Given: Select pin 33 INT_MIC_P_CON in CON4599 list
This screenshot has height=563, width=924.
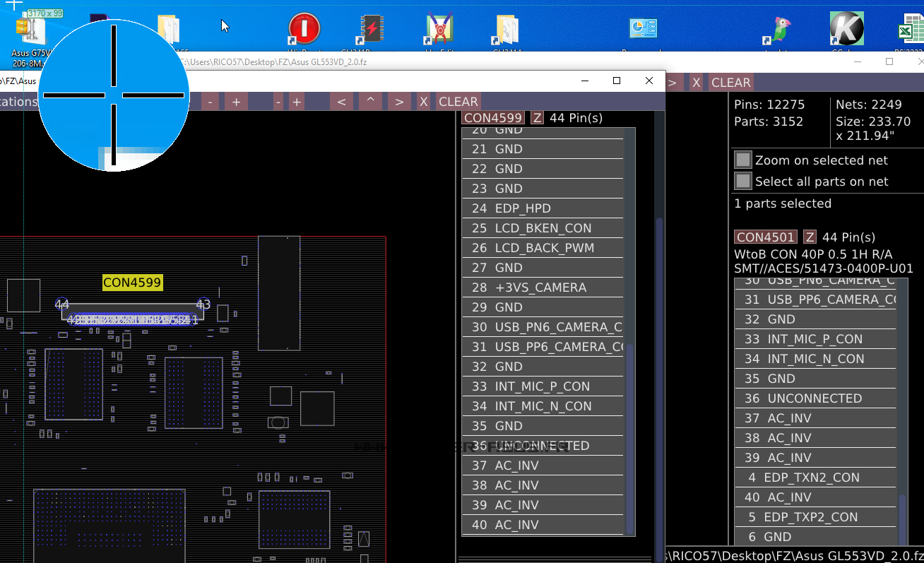Looking at the screenshot, I should pyautogui.click(x=543, y=386).
